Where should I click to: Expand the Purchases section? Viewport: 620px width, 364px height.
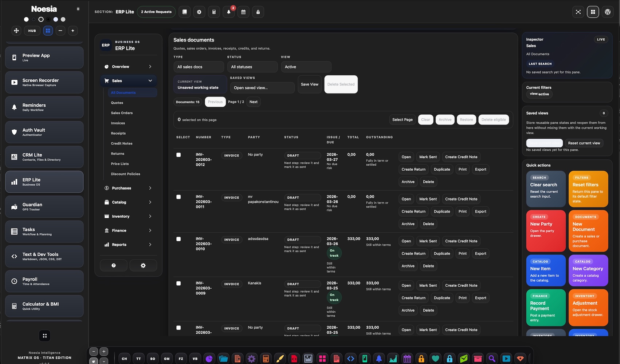128,188
